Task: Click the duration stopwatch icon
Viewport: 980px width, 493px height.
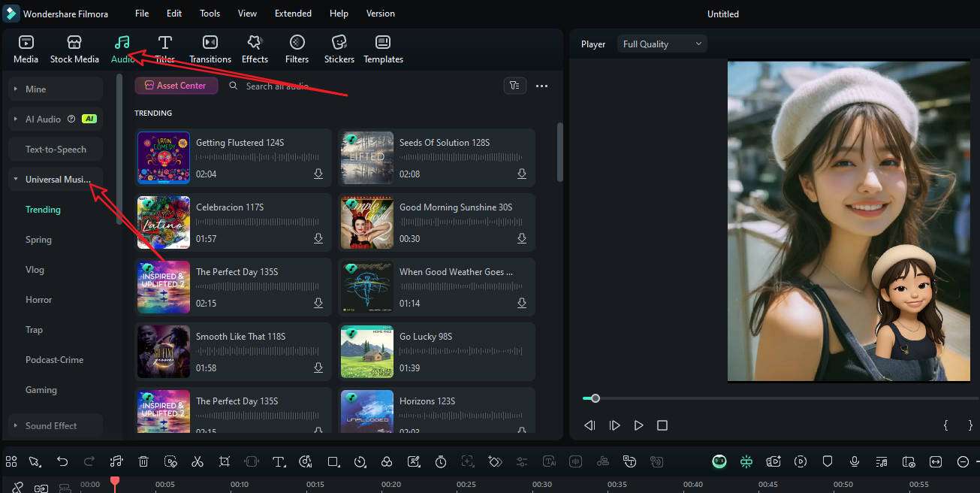Action: coord(441,461)
